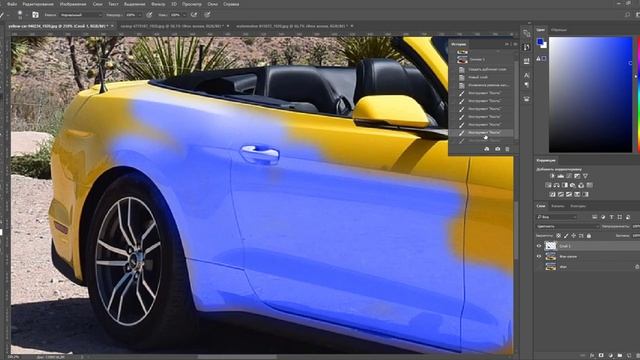The image size is (640, 360).
Task: Toggle filter for pixel layers icon
Action: click(595, 217)
